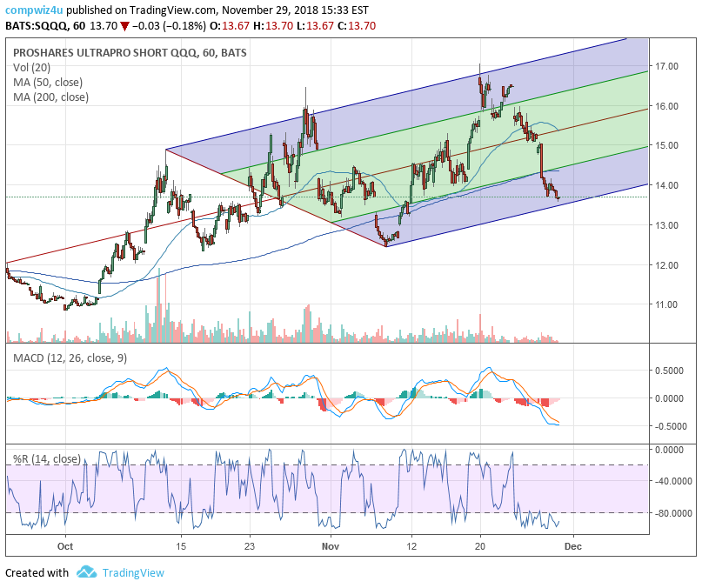
Task: Click the Vol (20) indicator label
Action: (33, 68)
